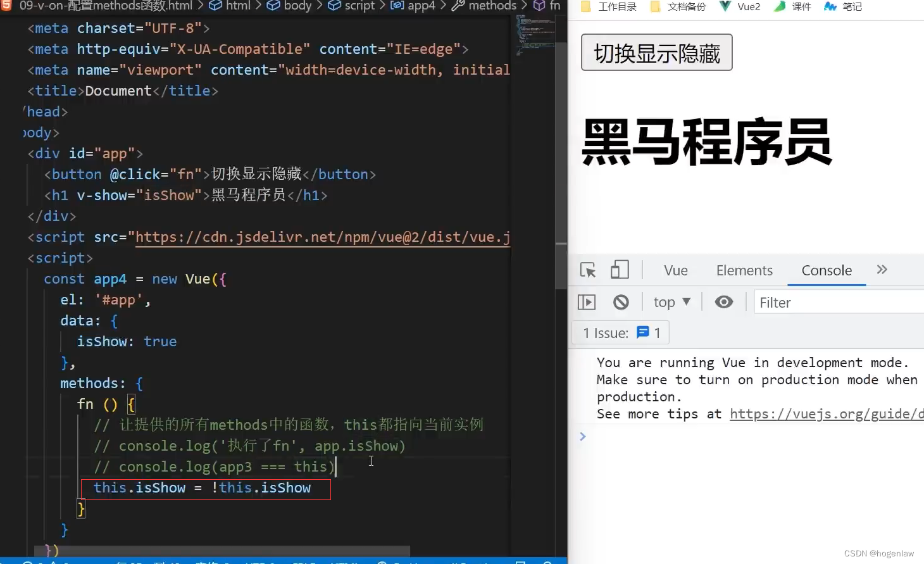Screen dimensions: 924x564
Task: Select the body breadcrumb segment
Action: point(290,6)
